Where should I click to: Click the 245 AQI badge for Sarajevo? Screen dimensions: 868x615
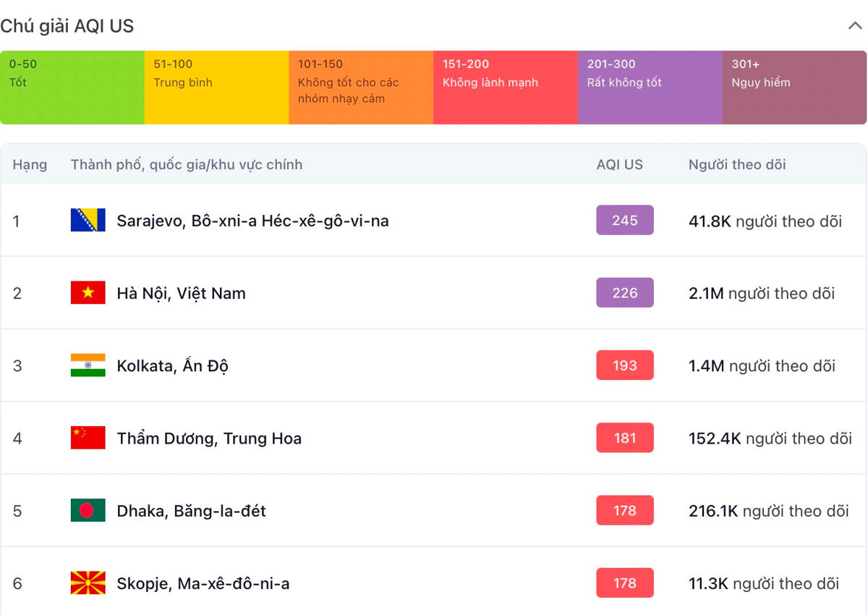pyautogui.click(x=625, y=221)
